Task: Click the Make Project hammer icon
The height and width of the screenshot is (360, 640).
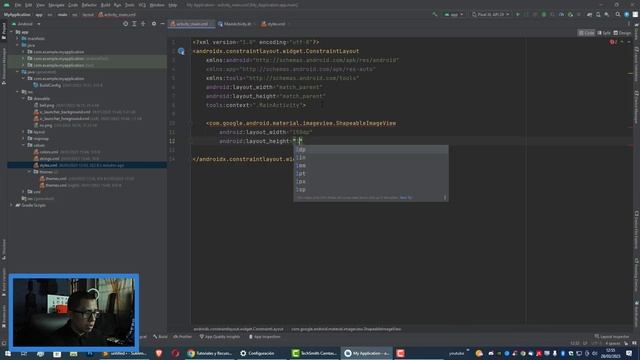Action: 435,14
